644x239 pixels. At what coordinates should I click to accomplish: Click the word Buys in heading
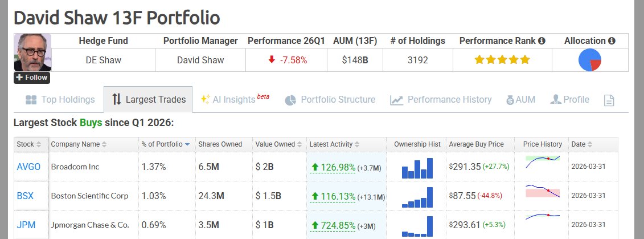click(x=91, y=123)
